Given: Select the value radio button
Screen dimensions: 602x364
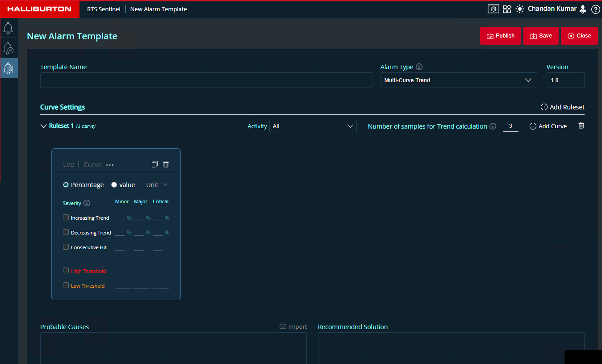Looking at the screenshot, I should 114,185.
